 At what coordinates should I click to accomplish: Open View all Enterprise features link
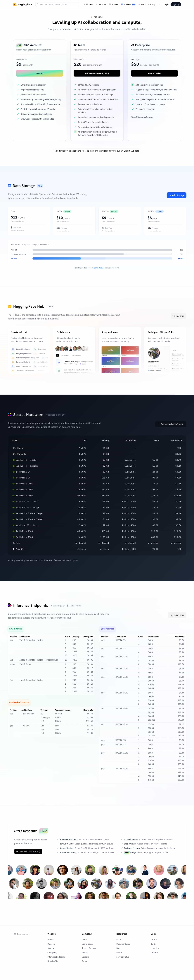(143, 117)
